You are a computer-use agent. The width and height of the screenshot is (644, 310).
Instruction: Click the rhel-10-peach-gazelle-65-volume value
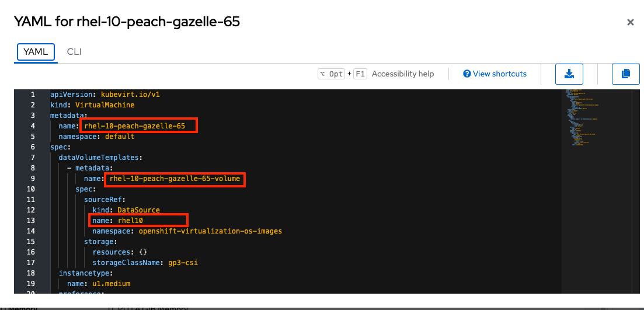(x=175, y=179)
